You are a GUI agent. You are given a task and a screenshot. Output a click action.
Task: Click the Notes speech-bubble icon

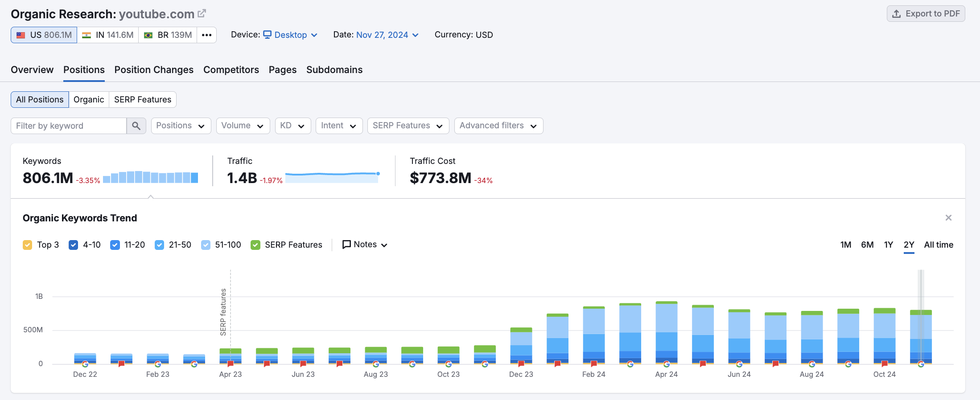click(x=346, y=245)
